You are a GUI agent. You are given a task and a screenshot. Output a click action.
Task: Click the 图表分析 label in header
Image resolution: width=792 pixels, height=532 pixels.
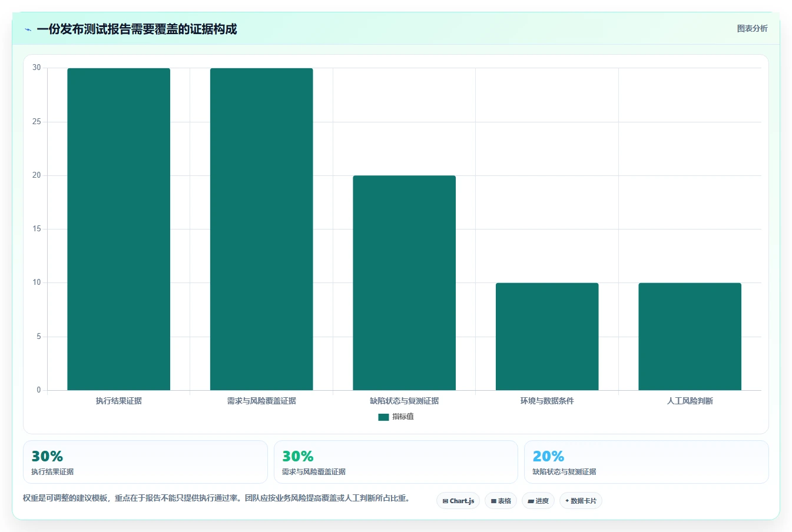(x=752, y=28)
